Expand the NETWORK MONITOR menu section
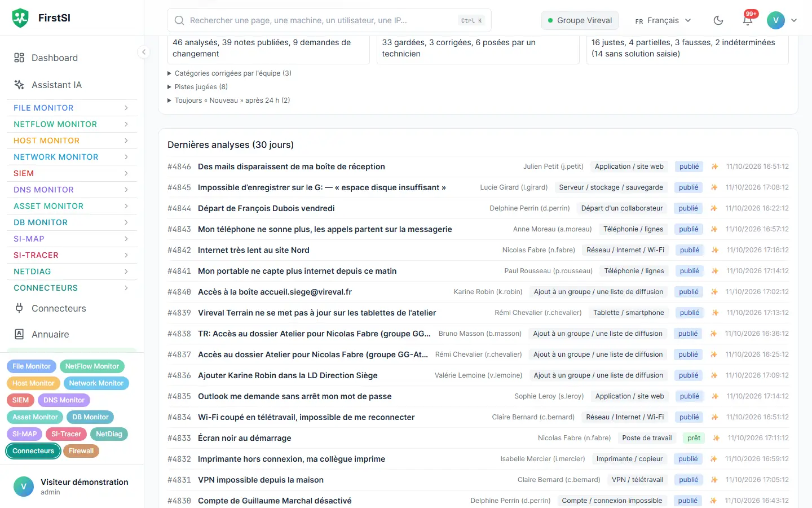 coord(72,157)
